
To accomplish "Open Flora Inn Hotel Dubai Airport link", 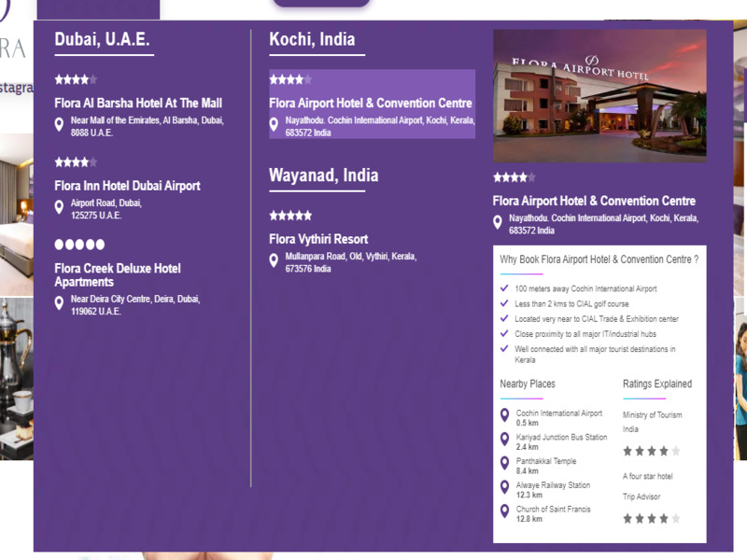I will (x=127, y=186).
